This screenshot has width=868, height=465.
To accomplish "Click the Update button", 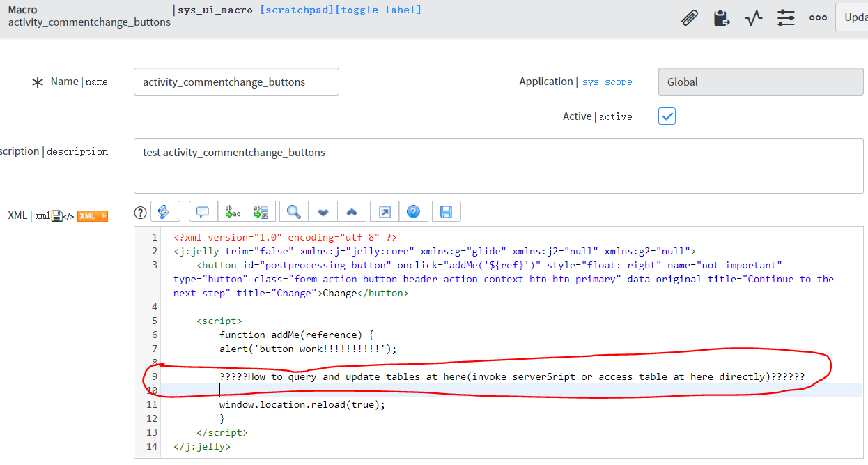I will [853, 17].
